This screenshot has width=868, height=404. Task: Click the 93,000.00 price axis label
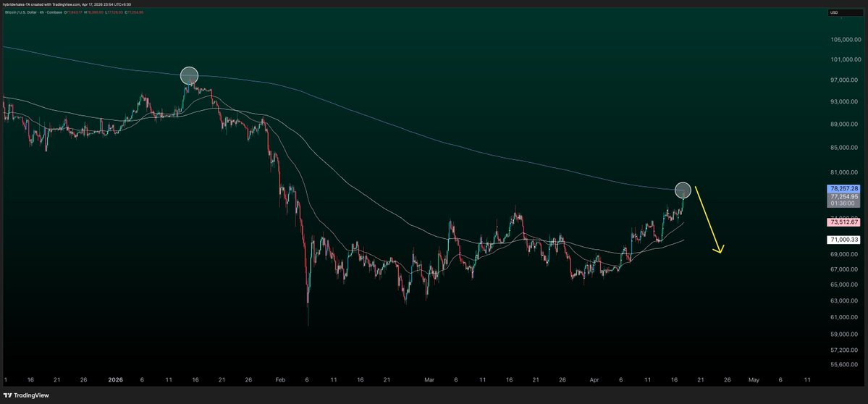844,102
